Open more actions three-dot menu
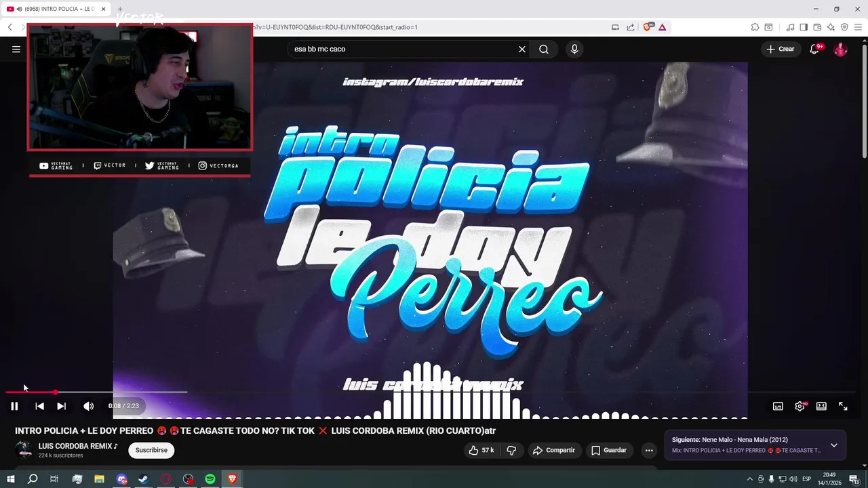Image resolution: width=868 pixels, height=488 pixels. tap(649, 450)
